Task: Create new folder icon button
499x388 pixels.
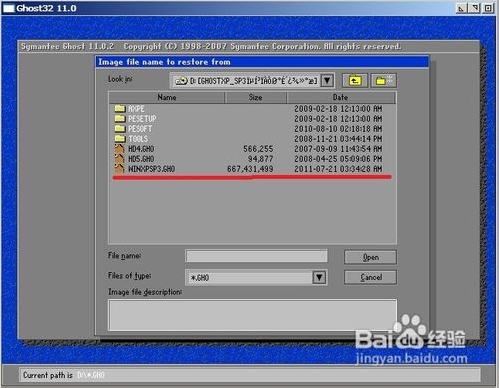Action: 384,81
